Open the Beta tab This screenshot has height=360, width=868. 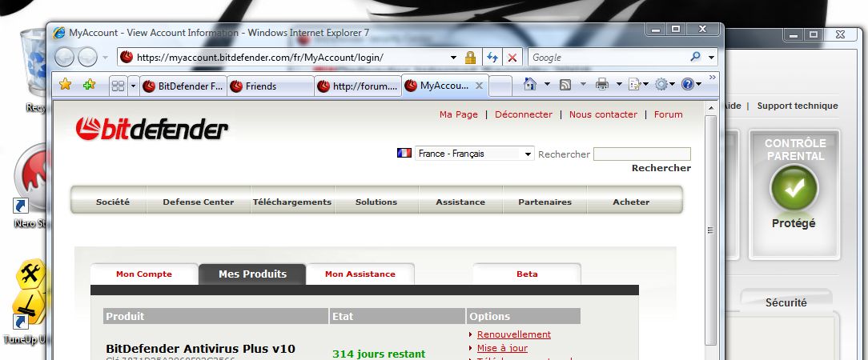527,274
